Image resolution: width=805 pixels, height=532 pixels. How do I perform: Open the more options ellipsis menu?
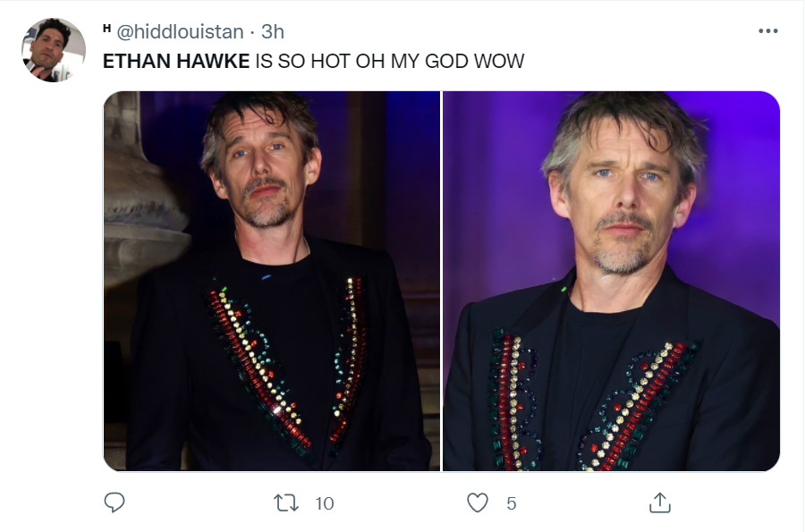767,31
